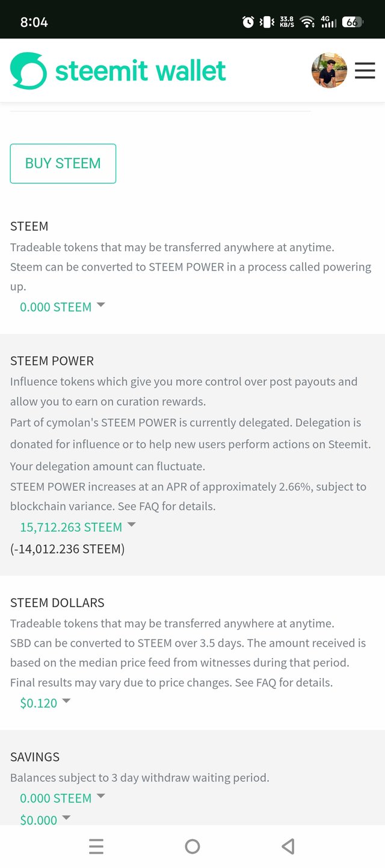
Task: Tap the vibrate mode status icon
Action: click(x=266, y=22)
